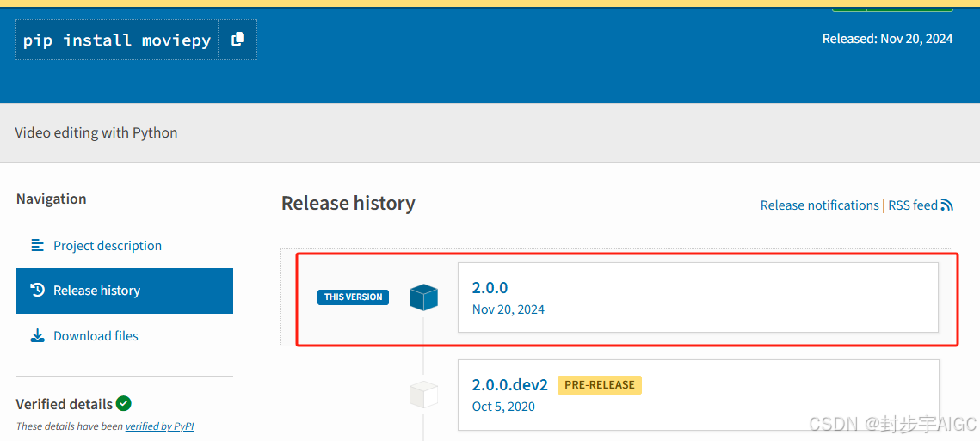Click the RSS feed signal icon
Viewport: 980px width, 441px height.
pos(947,205)
